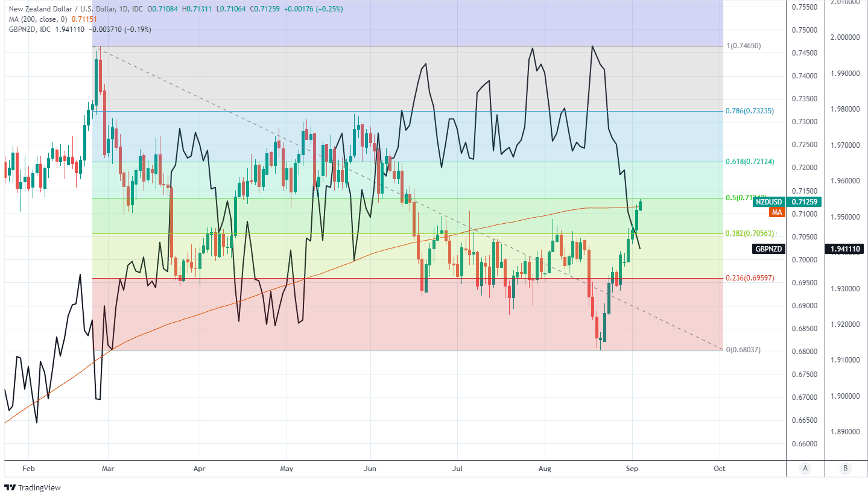Select the Fibonacci 0(0.68037) bottom level label
Viewport: 868px width, 494px height.
point(743,350)
